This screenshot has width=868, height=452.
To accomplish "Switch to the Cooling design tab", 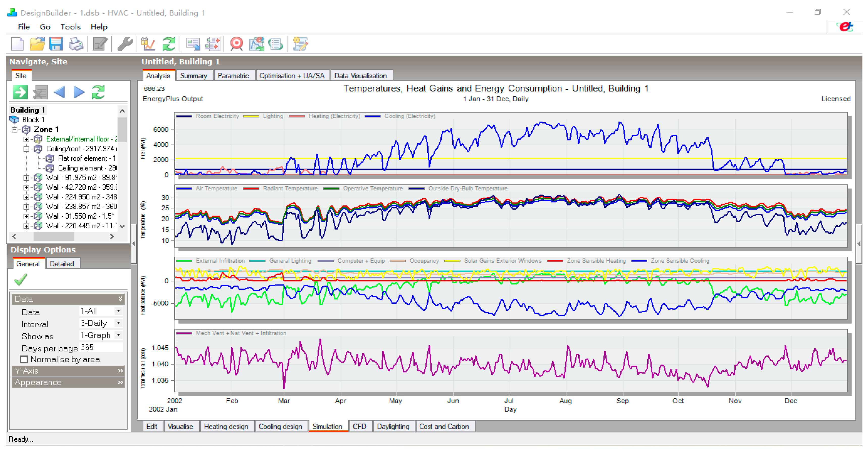I will tap(280, 426).
